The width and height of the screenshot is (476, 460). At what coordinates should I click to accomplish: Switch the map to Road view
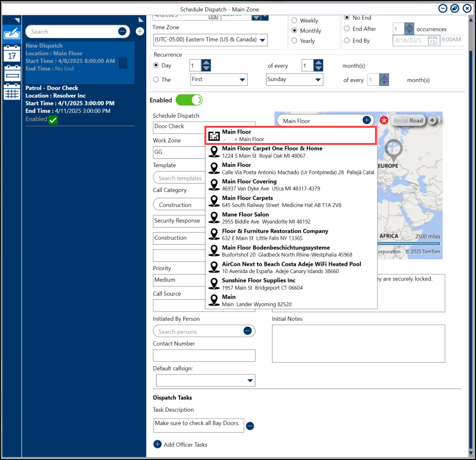pyautogui.click(x=416, y=121)
